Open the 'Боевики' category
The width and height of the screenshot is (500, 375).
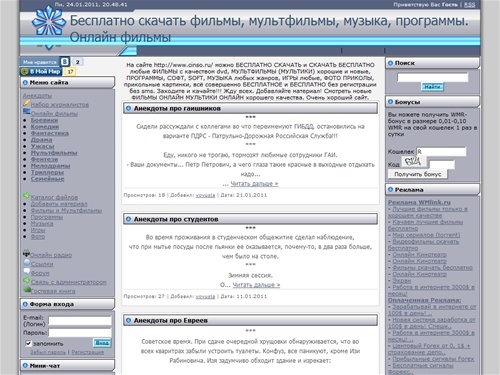tap(44, 120)
